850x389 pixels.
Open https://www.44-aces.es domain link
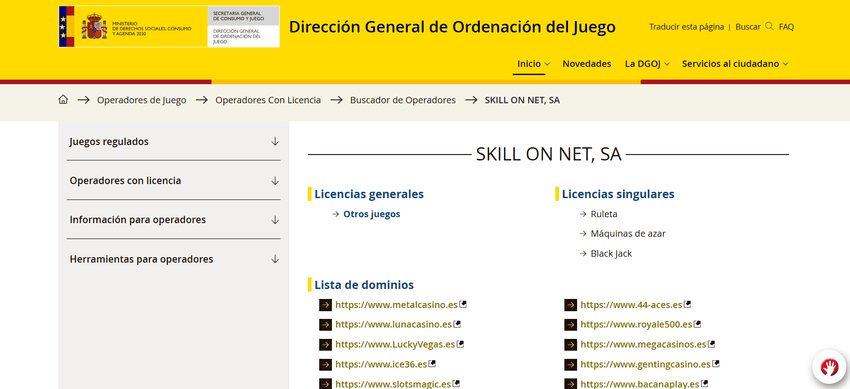click(631, 305)
